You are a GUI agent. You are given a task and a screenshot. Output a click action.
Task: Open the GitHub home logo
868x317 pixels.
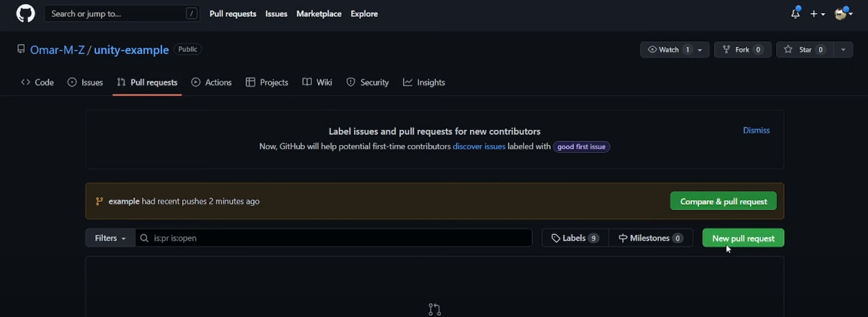point(25,14)
